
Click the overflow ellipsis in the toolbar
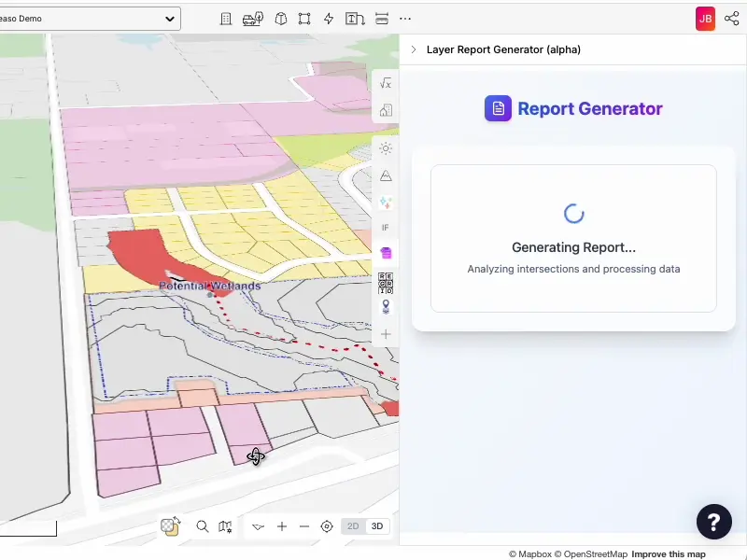(x=405, y=18)
